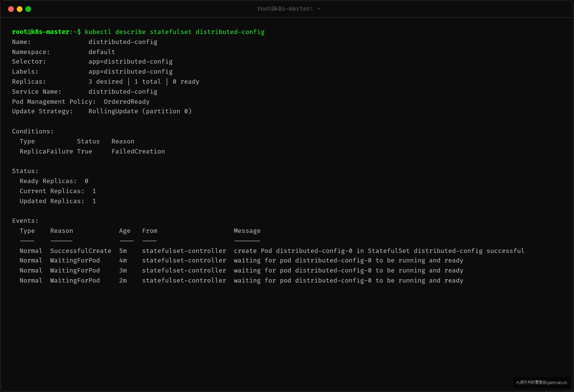
Task: Click the 5m event age
Action: coord(123,251)
